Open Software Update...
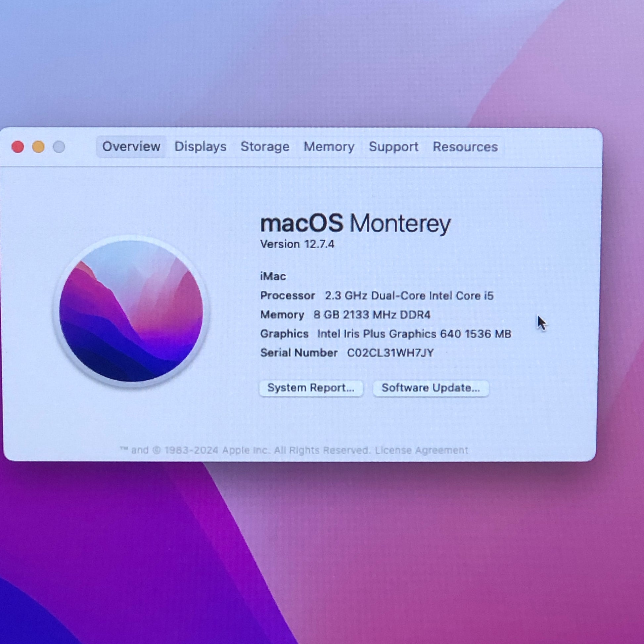Image resolution: width=644 pixels, height=644 pixels. 431,388
